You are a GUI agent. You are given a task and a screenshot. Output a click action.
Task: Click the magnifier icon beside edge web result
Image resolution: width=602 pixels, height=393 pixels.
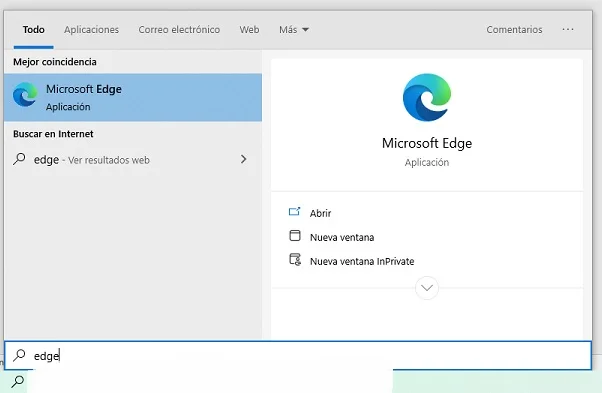coord(19,159)
